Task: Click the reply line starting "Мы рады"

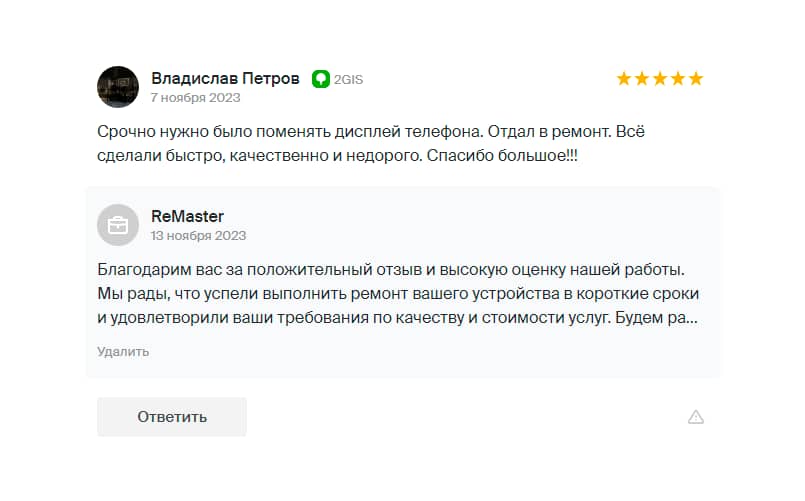Action: [x=397, y=294]
